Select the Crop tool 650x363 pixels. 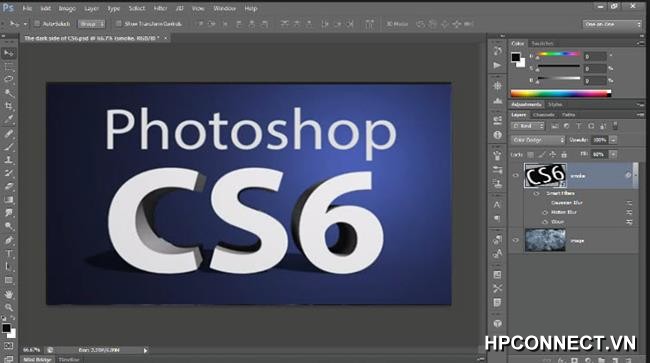[8, 106]
